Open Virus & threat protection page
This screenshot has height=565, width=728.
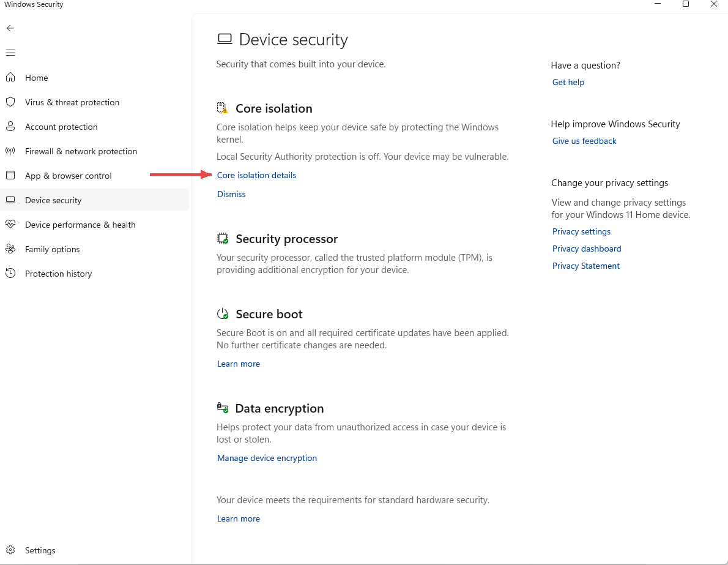(x=95, y=102)
